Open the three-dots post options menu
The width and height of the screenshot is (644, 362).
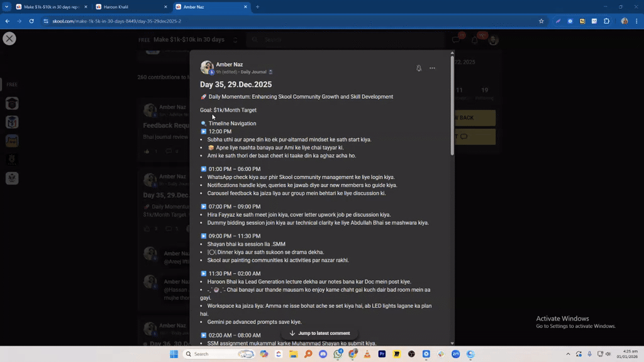coord(432,68)
